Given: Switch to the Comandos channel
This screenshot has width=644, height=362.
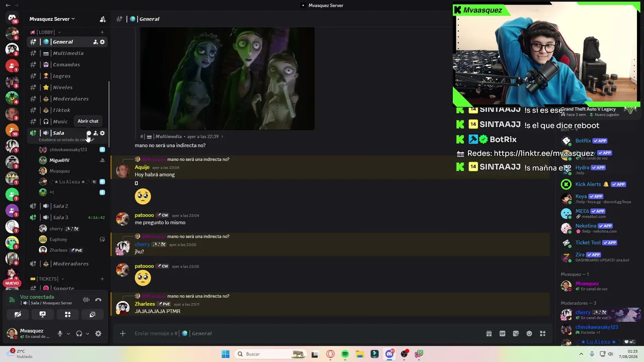Looking at the screenshot, I should (67, 65).
